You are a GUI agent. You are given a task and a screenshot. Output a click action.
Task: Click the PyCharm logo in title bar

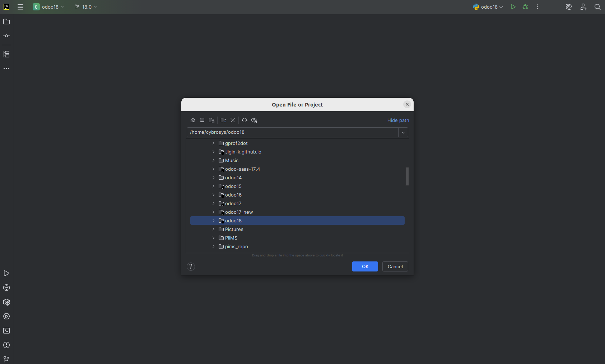6,7
